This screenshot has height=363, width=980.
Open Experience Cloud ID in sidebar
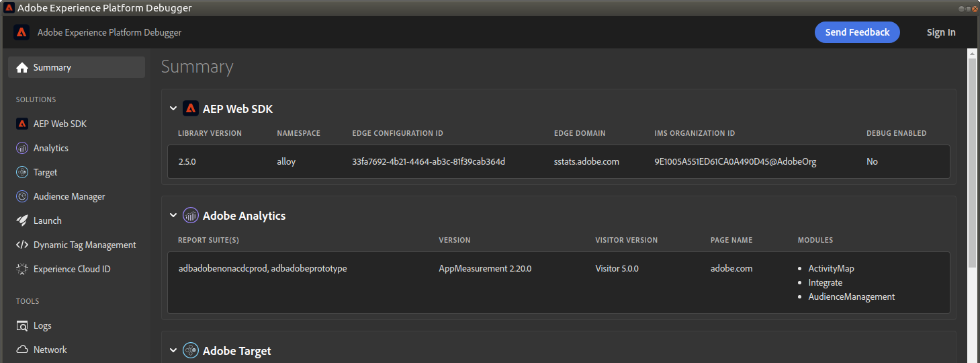pos(77,269)
